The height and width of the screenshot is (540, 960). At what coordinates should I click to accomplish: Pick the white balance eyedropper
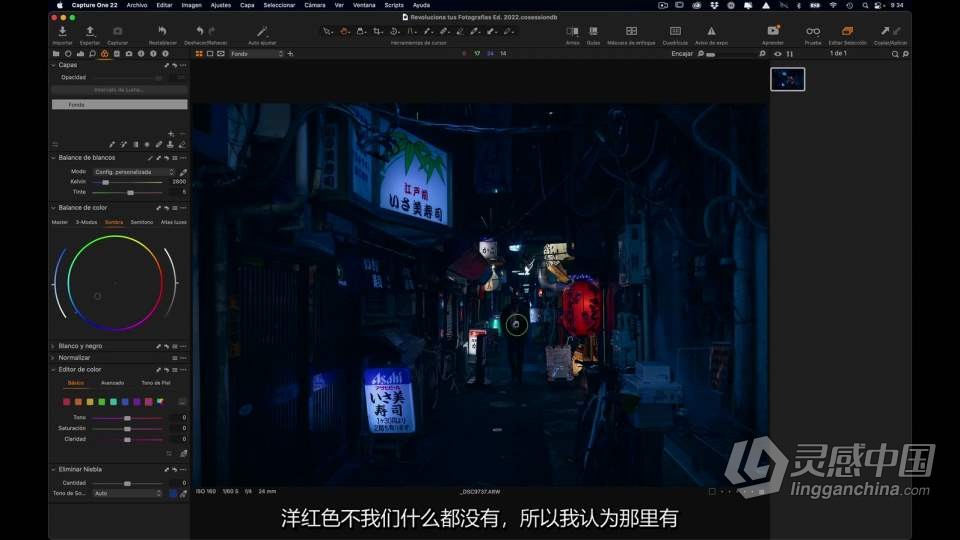(x=183, y=172)
